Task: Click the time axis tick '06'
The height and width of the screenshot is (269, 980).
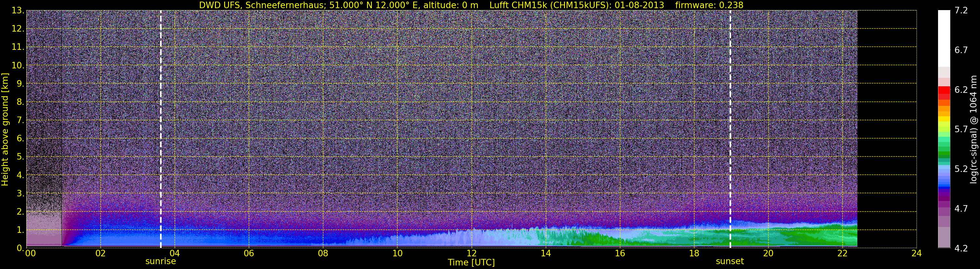Action: pyautogui.click(x=249, y=253)
